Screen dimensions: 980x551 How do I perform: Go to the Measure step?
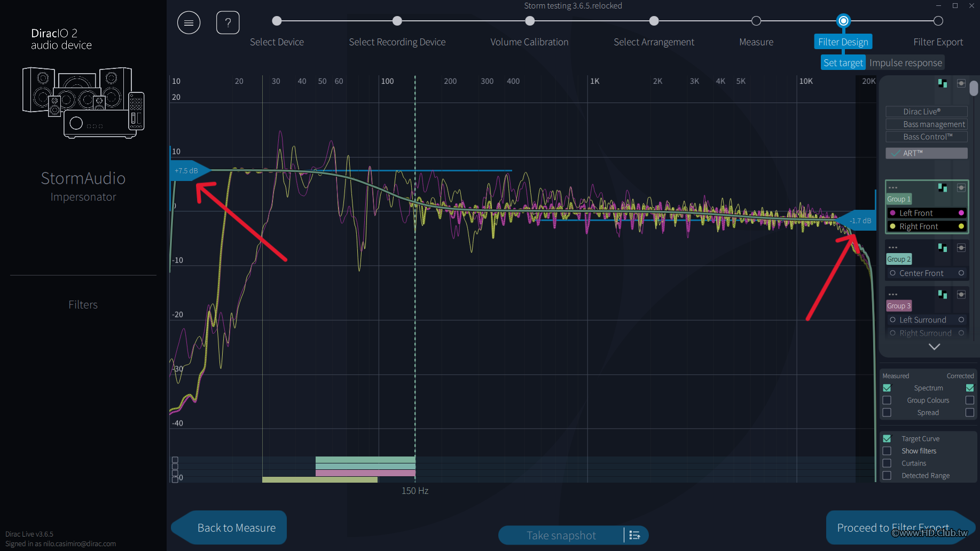point(756,21)
